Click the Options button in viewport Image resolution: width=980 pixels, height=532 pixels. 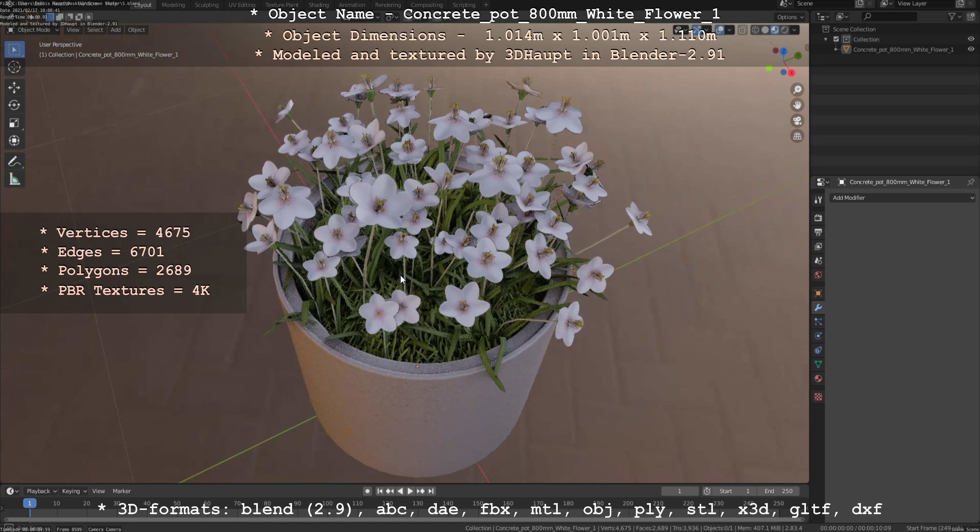790,17
